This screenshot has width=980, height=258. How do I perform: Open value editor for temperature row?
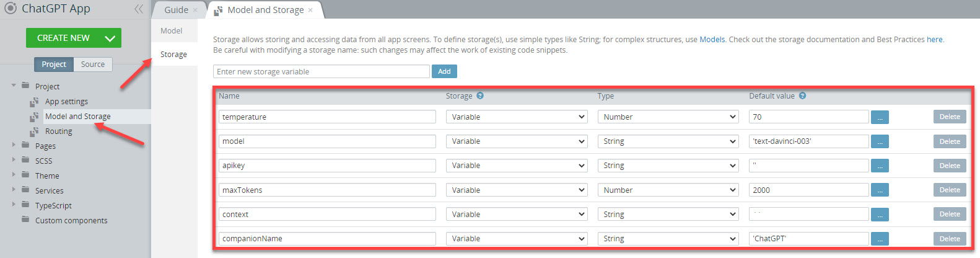point(880,117)
